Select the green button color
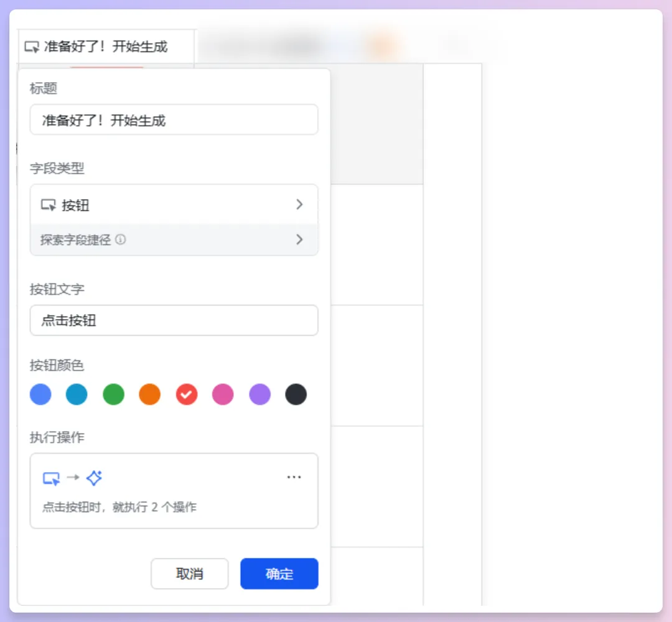672x622 pixels. (x=113, y=394)
